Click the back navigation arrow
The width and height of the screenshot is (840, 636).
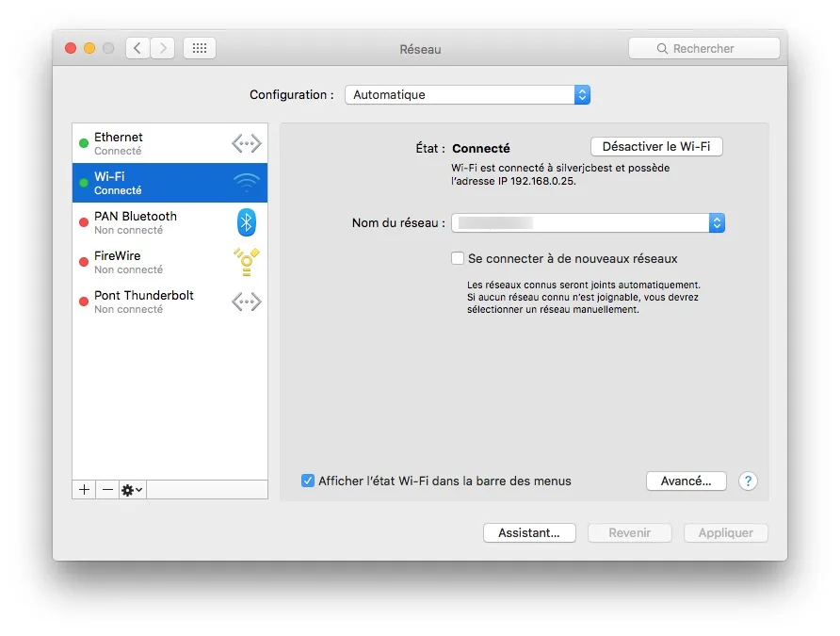click(x=137, y=47)
